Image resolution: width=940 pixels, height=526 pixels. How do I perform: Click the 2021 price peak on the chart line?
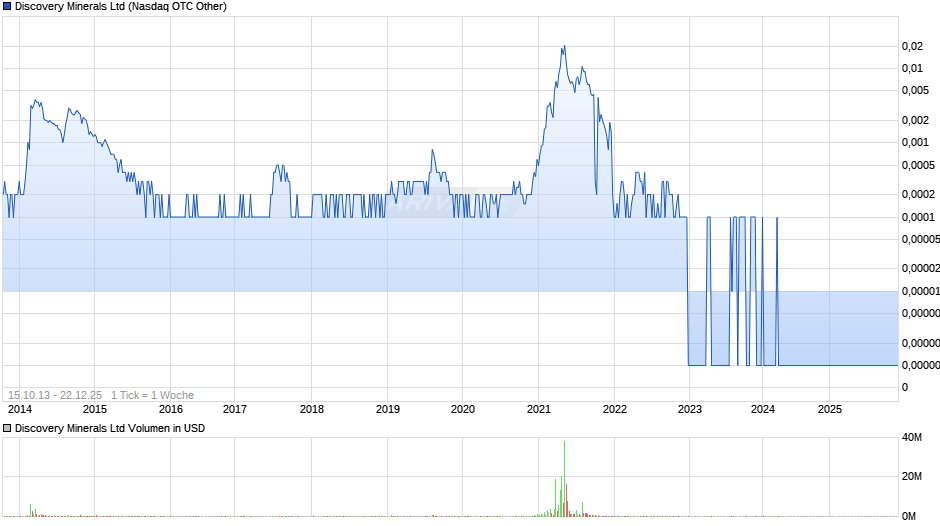(x=564, y=46)
